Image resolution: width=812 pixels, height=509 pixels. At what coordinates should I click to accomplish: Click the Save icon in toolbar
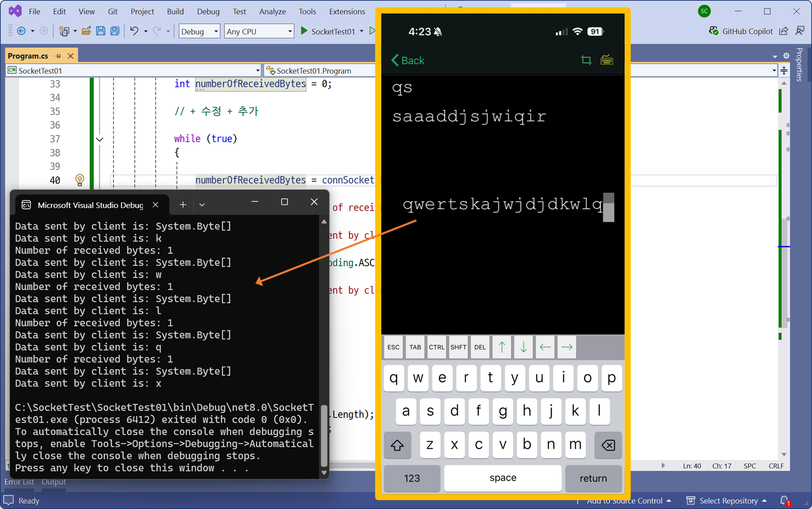[x=100, y=31]
